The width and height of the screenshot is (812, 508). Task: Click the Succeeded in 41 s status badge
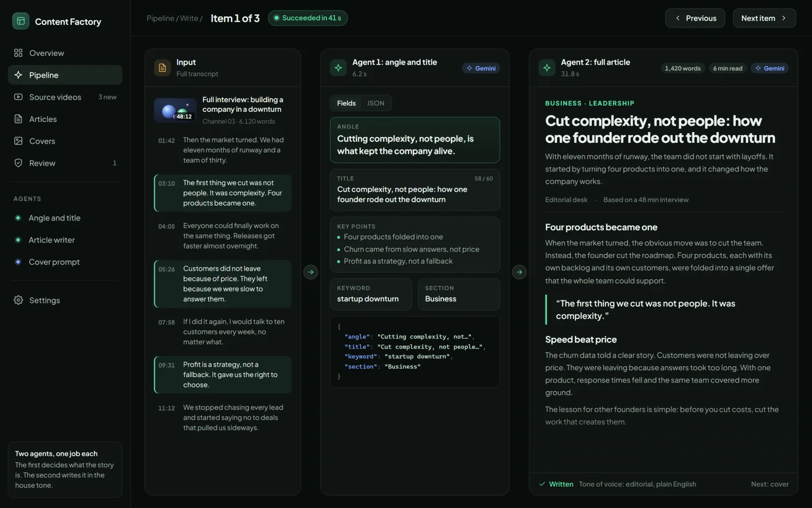pyautogui.click(x=308, y=18)
